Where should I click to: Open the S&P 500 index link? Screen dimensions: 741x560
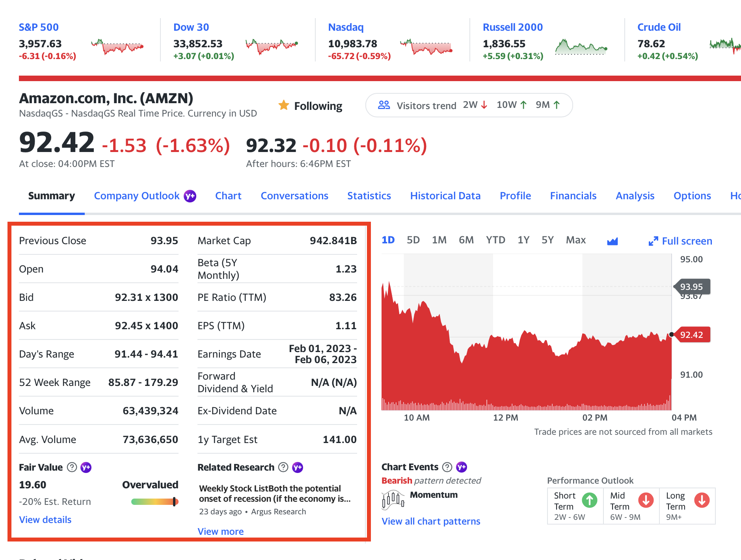tap(39, 27)
